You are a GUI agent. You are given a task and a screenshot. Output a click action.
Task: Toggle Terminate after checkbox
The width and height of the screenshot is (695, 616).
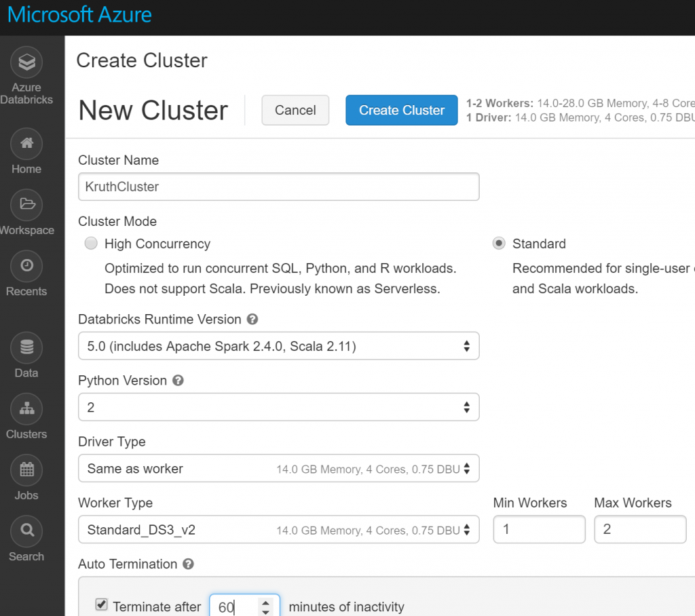(x=102, y=604)
